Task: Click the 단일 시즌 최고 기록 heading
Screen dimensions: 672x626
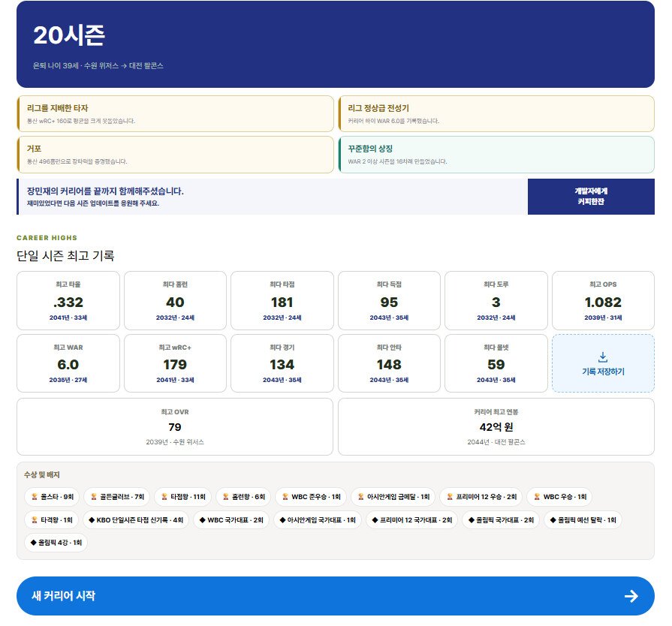Action: (65, 256)
